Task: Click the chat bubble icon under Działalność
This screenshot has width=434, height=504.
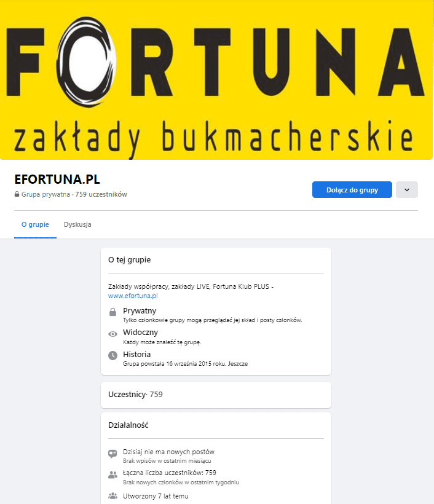Action: (x=112, y=454)
